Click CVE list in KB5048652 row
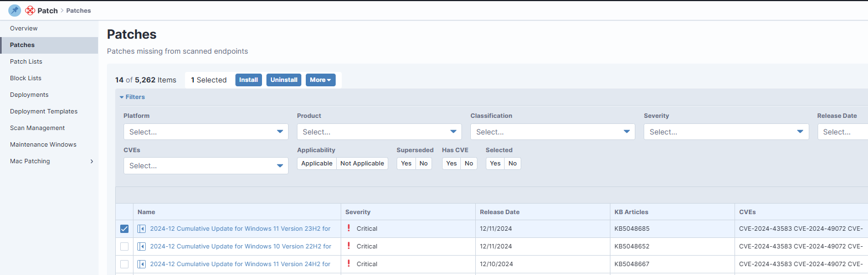The image size is (868, 275). [800, 246]
